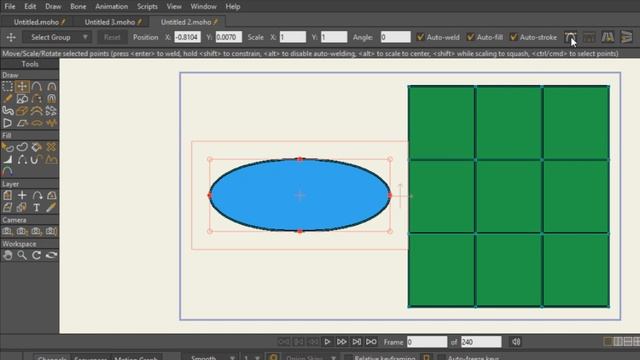Click the Play button

pyautogui.click(x=327, y=342)
